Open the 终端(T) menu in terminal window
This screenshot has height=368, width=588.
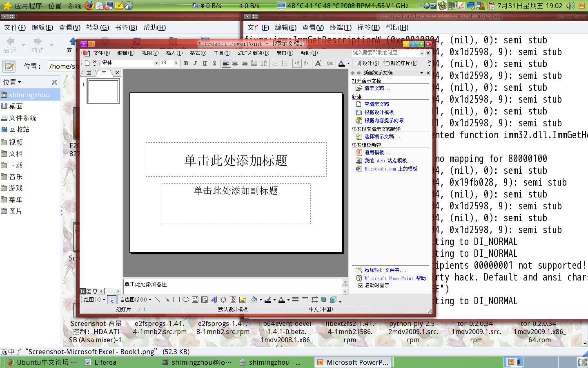click(341, 27)
